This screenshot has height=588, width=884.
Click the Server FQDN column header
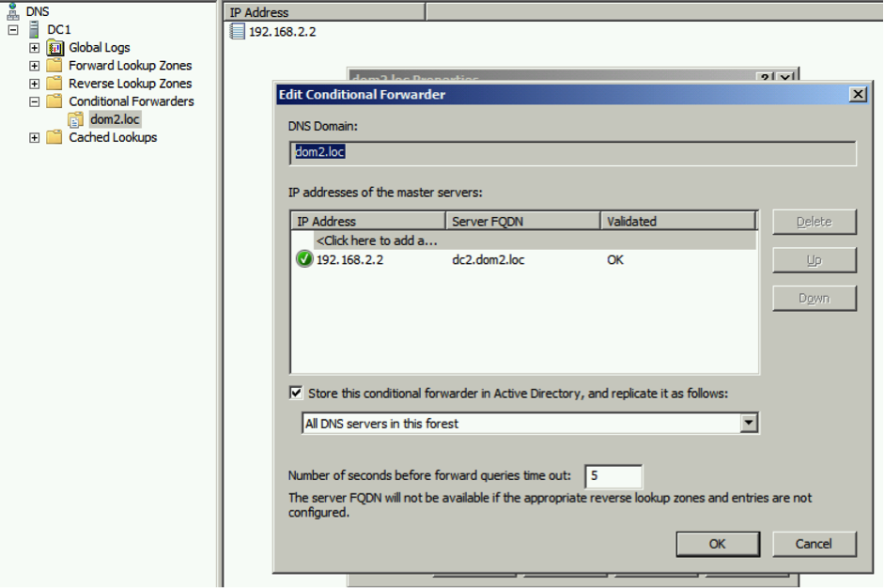click(522, 222)
